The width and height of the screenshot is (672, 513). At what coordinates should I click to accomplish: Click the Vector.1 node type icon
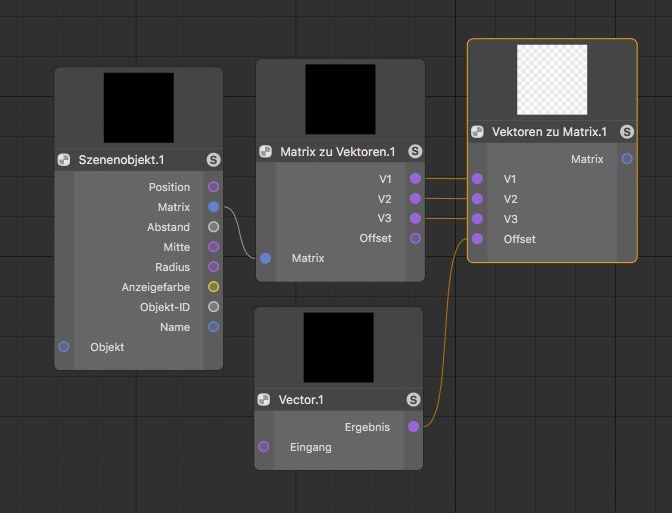[264, 399]
